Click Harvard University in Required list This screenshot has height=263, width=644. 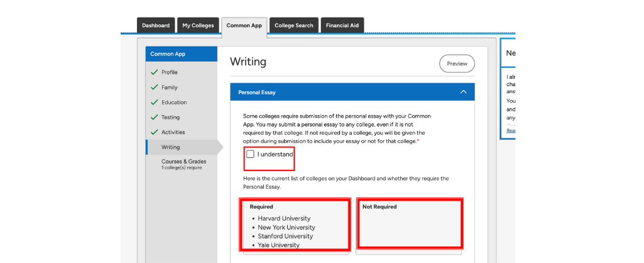(284, 218)
